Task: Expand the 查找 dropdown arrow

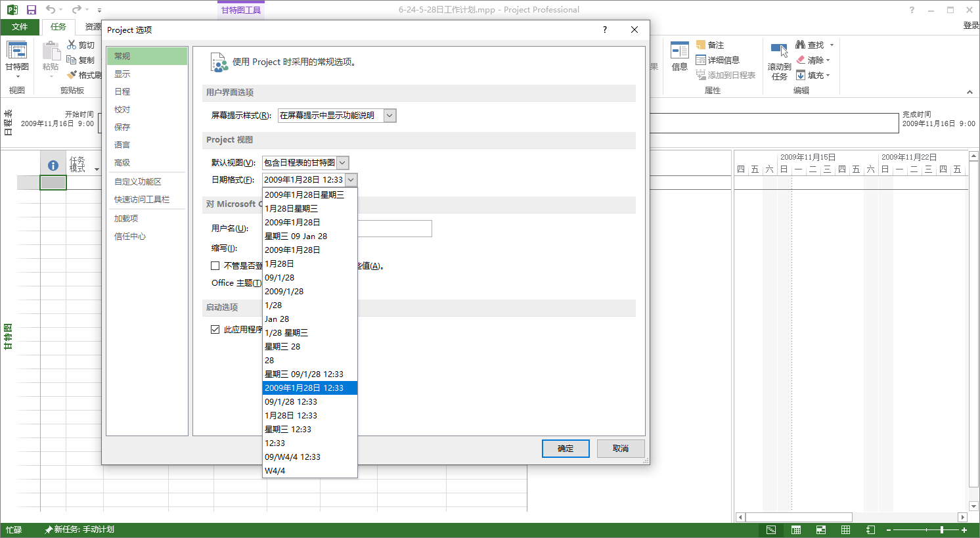Action: pyautogui.click(x=830, y=44)
